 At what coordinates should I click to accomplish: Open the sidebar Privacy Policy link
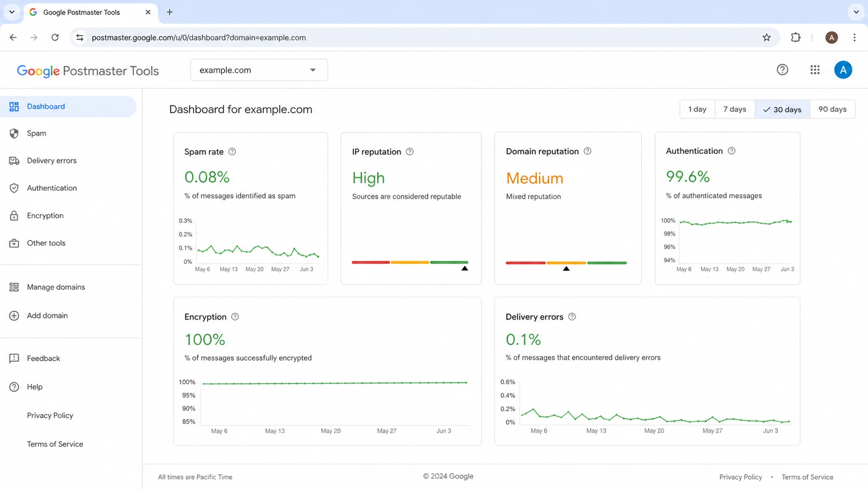(50, 416)
